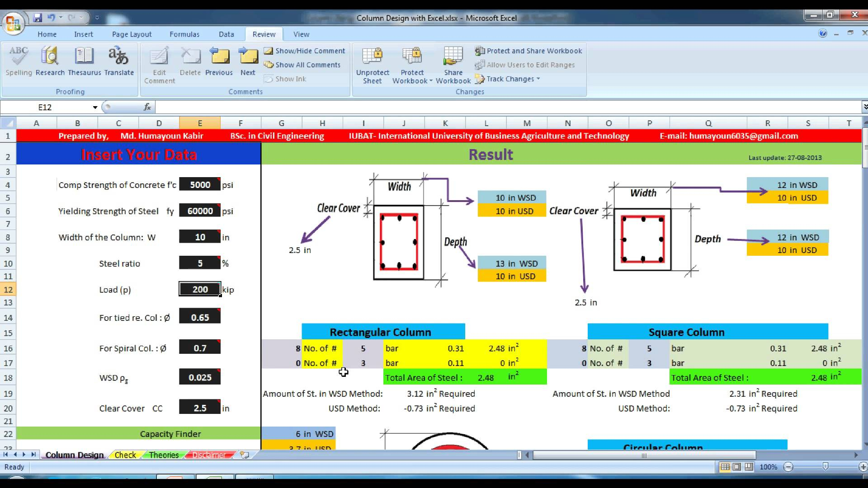Switch to the Theories sheet tab
This screenshot has height=488, width=868.
pyautogui.click(x=164, y=455)
